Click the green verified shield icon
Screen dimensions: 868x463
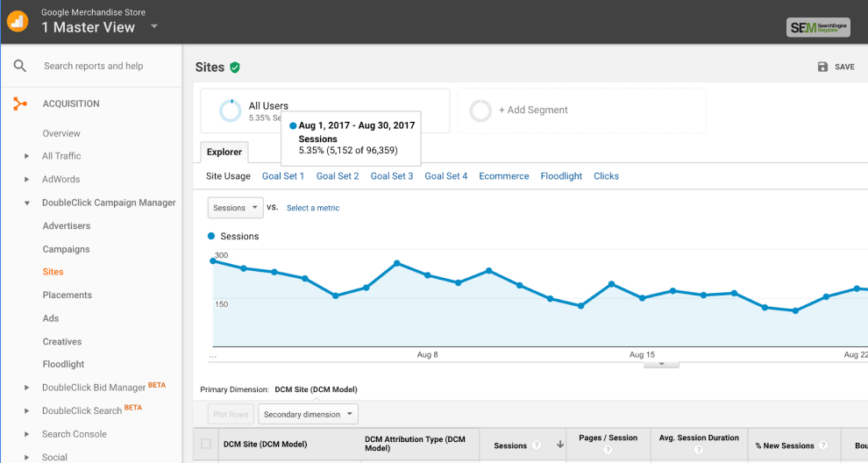235,68
